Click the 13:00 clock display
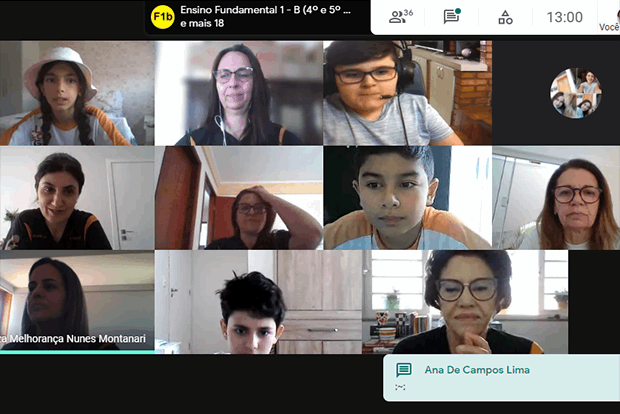620x414 pixels. pyautogui.click(x=564, y=17)
